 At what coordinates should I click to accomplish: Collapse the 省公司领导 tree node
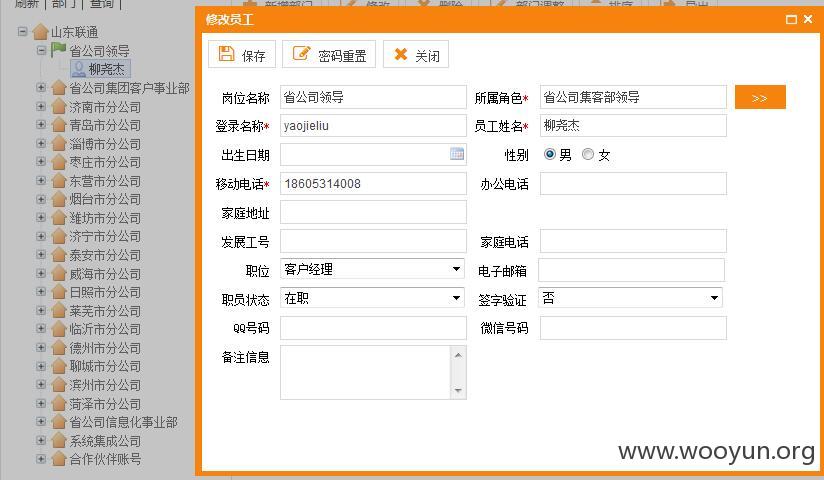[x=41, y=50]
